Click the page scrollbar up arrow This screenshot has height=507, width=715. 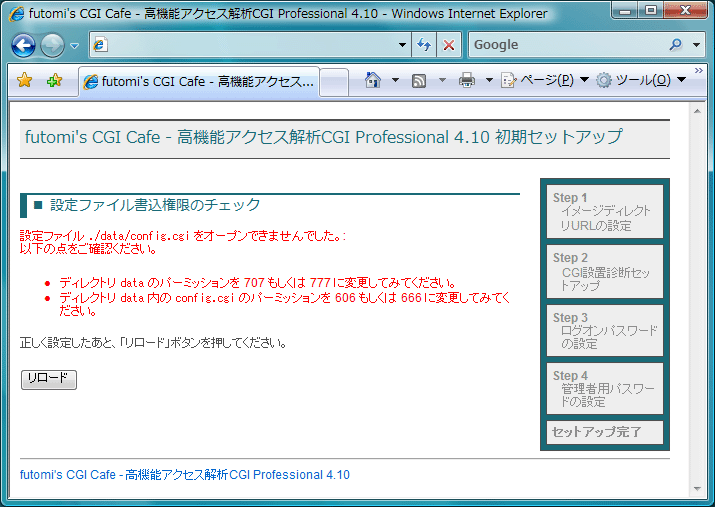pos(697,111)
